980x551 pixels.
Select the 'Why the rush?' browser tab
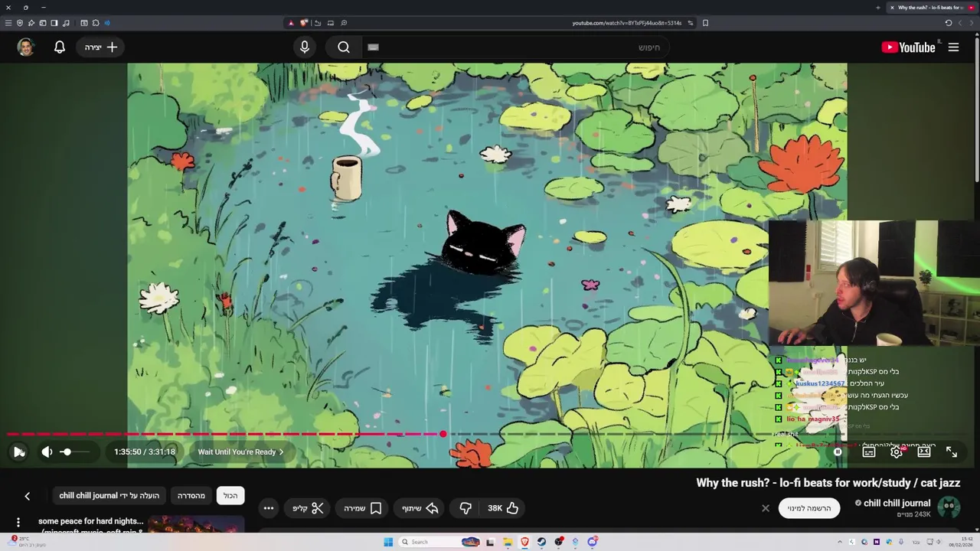[930, 8]
